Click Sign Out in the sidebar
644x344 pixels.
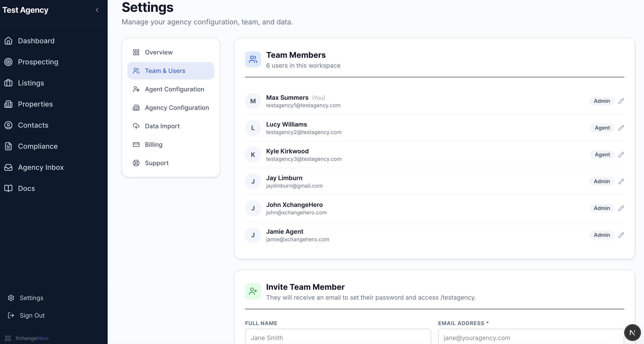(32, 315)
